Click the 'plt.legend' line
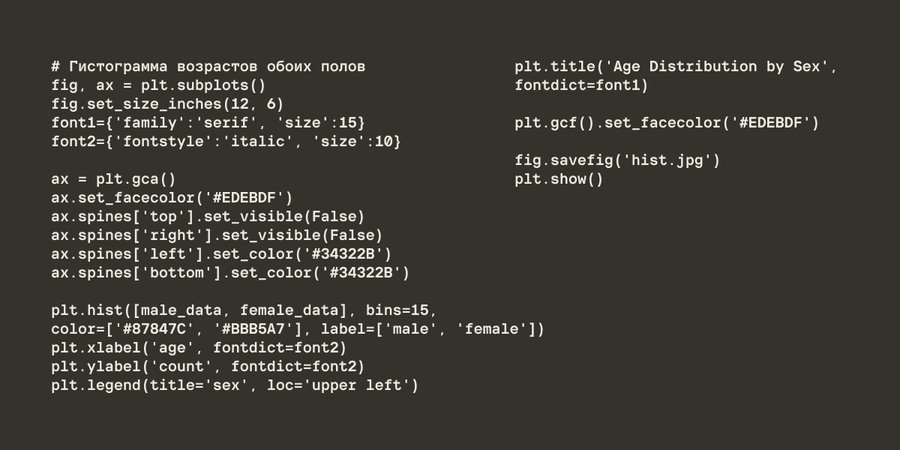The image size is (900, 450). 235,385
